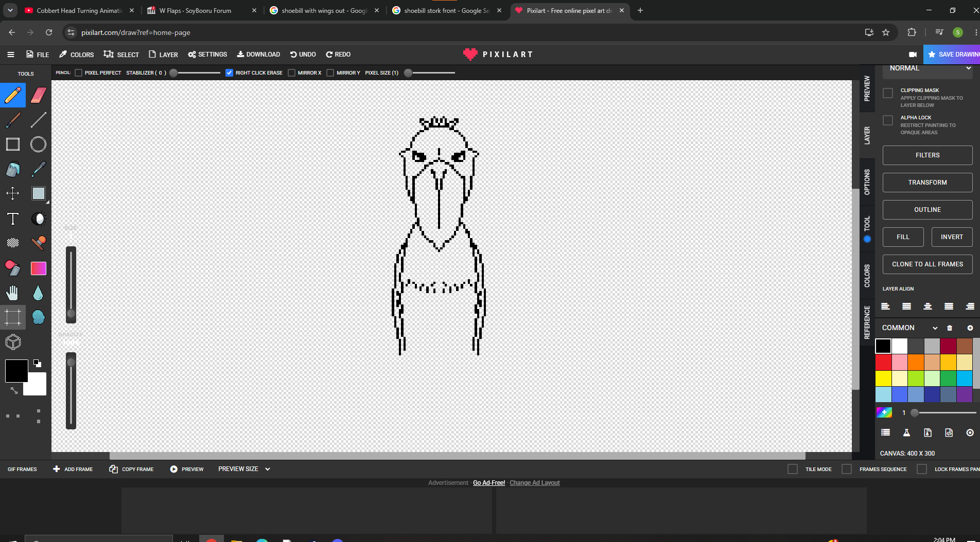Select the Stamp tool
The image size is (980, 542).
click(39, 243)
